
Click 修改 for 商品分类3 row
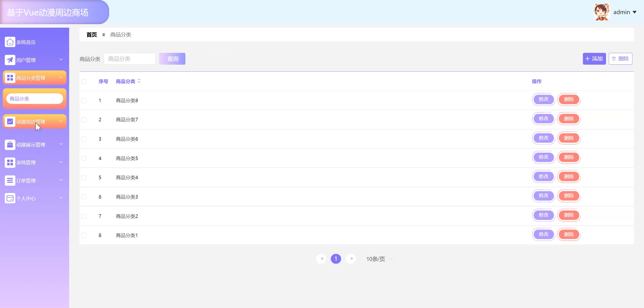(543, 196)
